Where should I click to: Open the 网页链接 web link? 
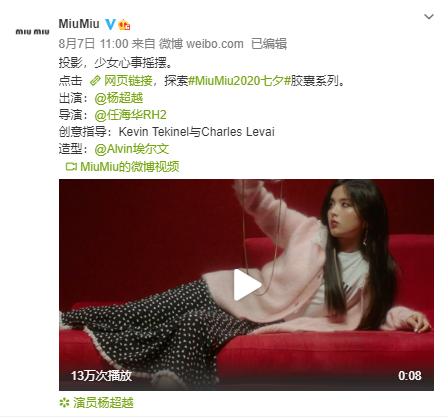pyautogui.click(x=128, y=81)
